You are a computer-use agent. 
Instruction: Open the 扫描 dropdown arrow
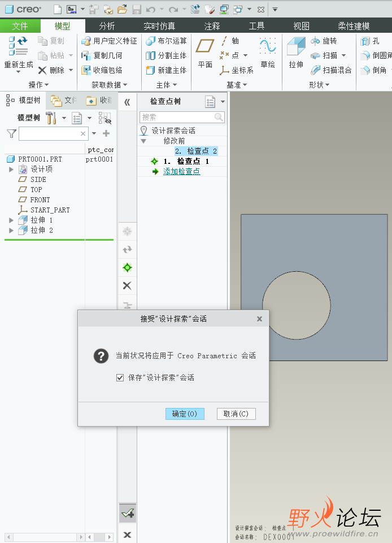[x=344, y=55]
